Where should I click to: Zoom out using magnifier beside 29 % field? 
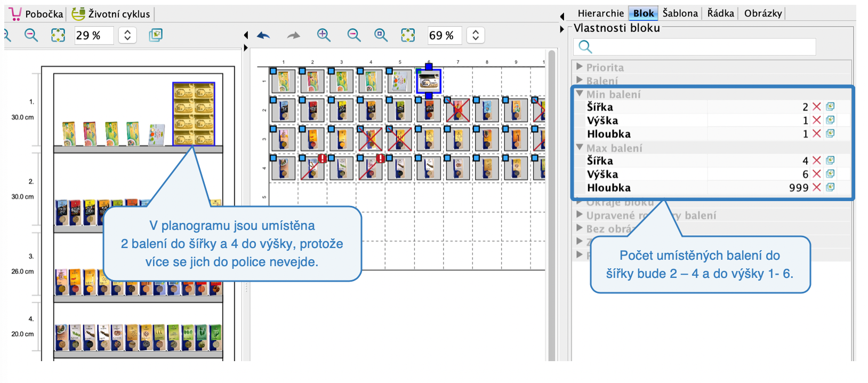click(31, 35)
